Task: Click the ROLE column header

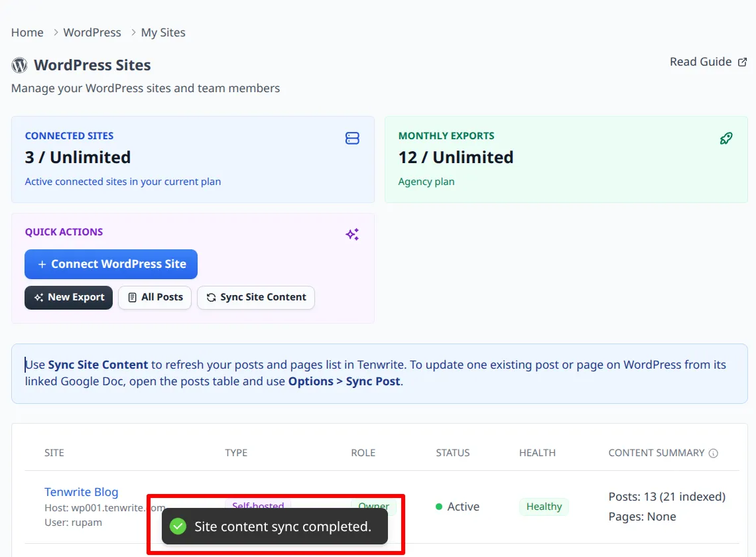Action: (x=363, y=453)
